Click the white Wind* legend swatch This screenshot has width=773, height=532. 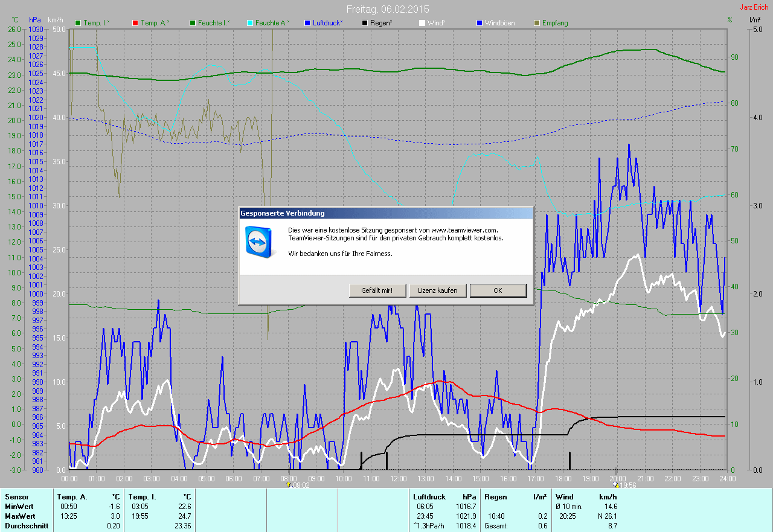click(422, 23)
